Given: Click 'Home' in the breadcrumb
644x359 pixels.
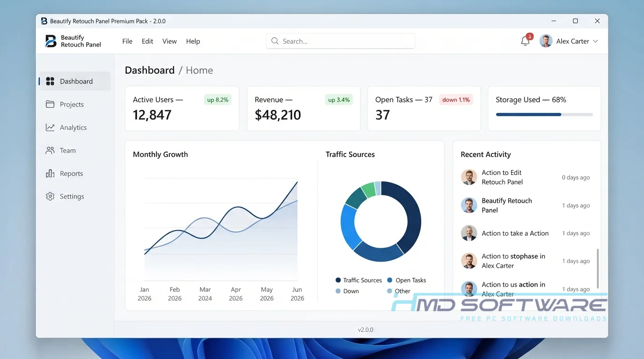Looking at the screenshot, I should coord(199,70).
